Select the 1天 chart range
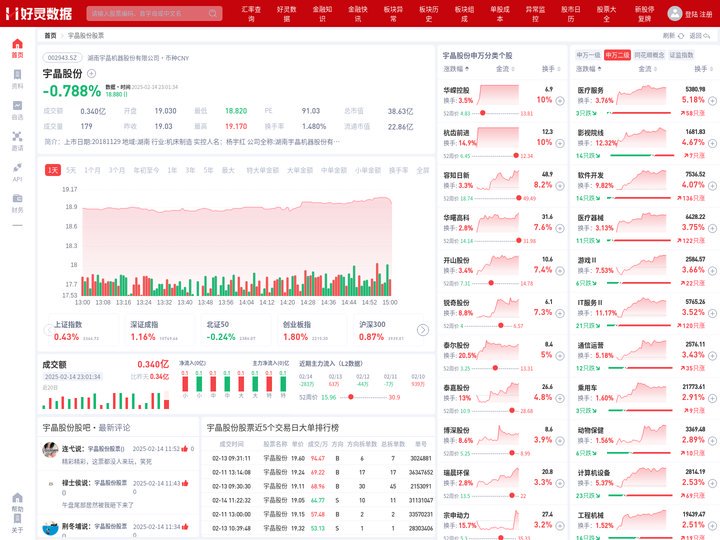 point(53,170)
